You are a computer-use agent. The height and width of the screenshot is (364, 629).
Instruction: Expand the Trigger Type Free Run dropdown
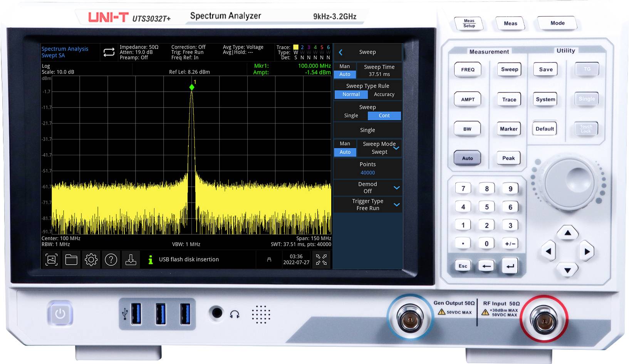coord(397,205)
